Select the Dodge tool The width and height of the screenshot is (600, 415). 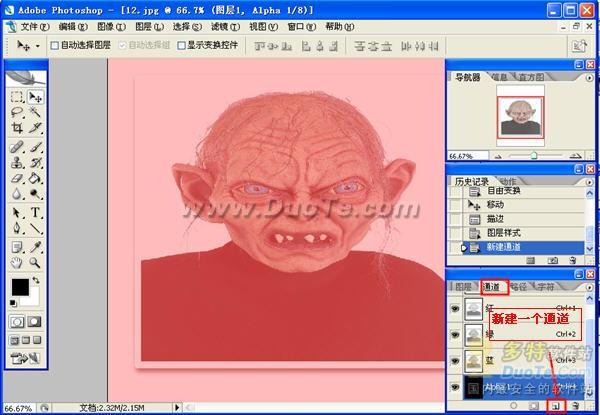35,194
